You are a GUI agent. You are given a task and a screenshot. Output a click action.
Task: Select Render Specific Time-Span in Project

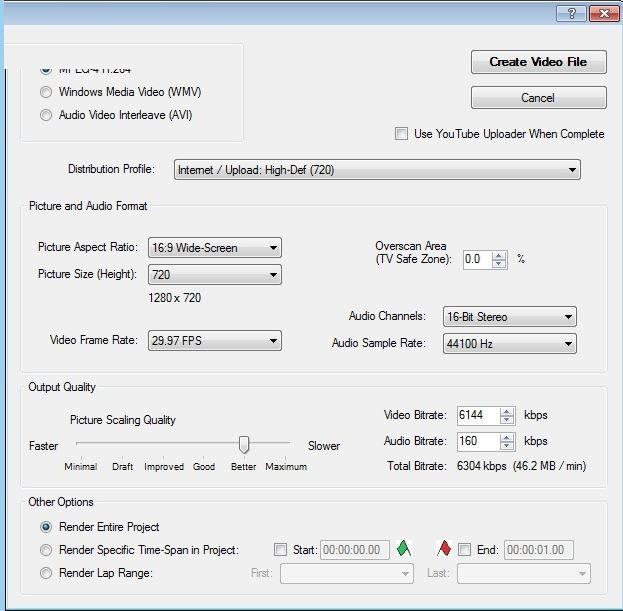pos(46,550)
